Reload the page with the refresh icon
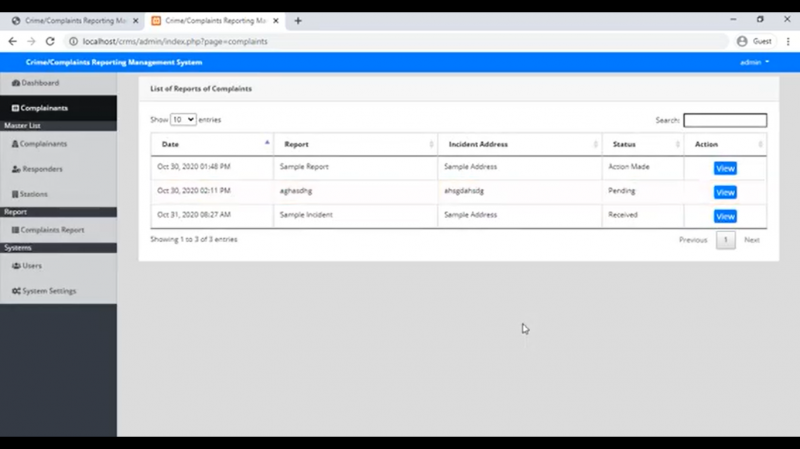Screen dimensions: 800x449 [50, 41]
